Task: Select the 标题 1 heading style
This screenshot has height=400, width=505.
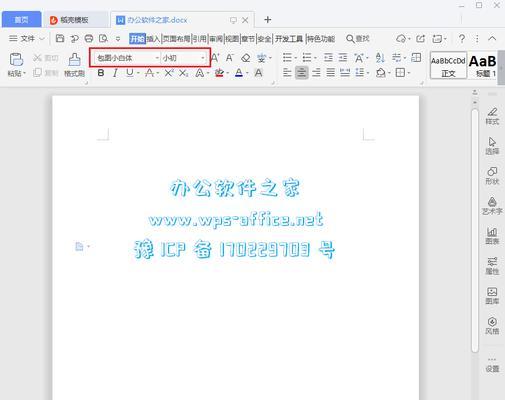Action: [x=483, y=65]
